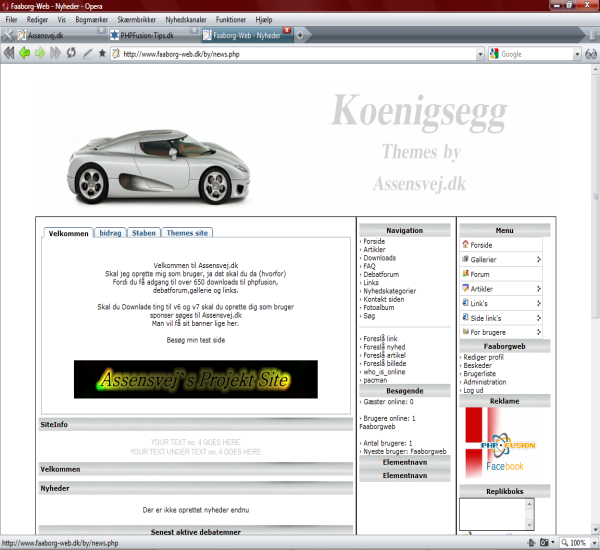Image resolution: width=600 pixels, height=550 pixels.
Task: Click the PHP-Fusion Facebook advertisement image
Action: point(501,443)
